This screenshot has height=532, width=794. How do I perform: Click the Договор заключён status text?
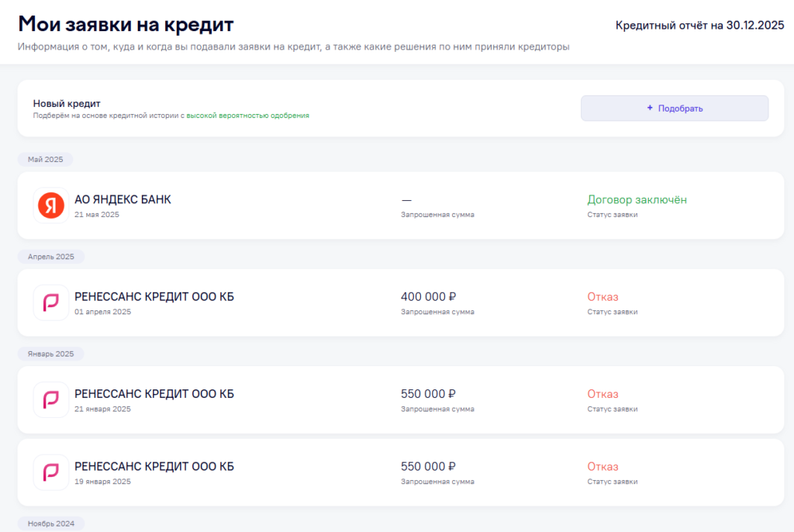point(637,199)
